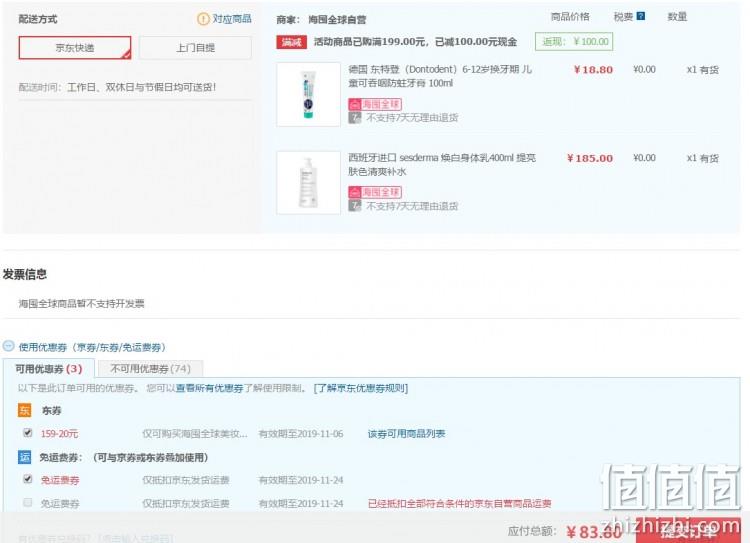
Task: Click the orange 东券 icon
Action: pyautogui.click(x=24, y=410)
